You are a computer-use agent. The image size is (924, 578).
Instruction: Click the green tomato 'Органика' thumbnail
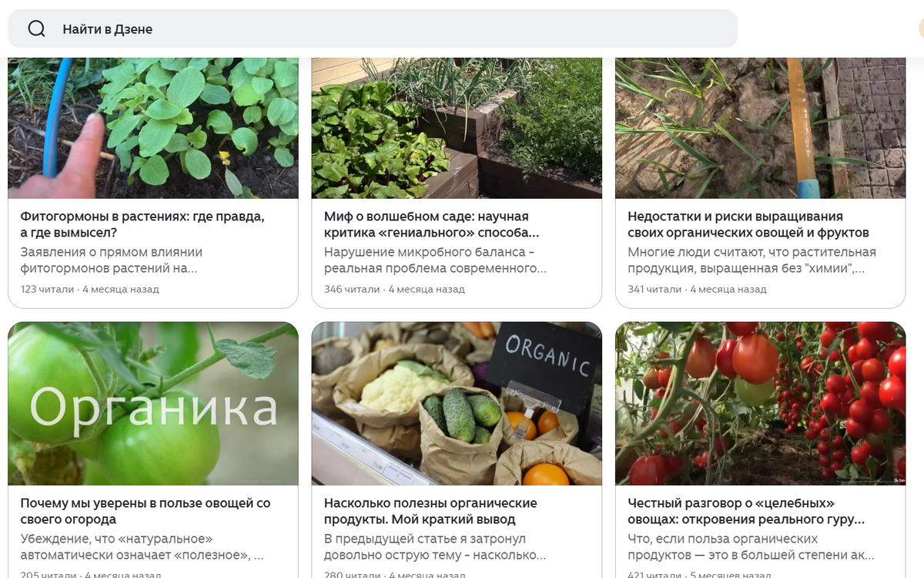coord(152,404)
